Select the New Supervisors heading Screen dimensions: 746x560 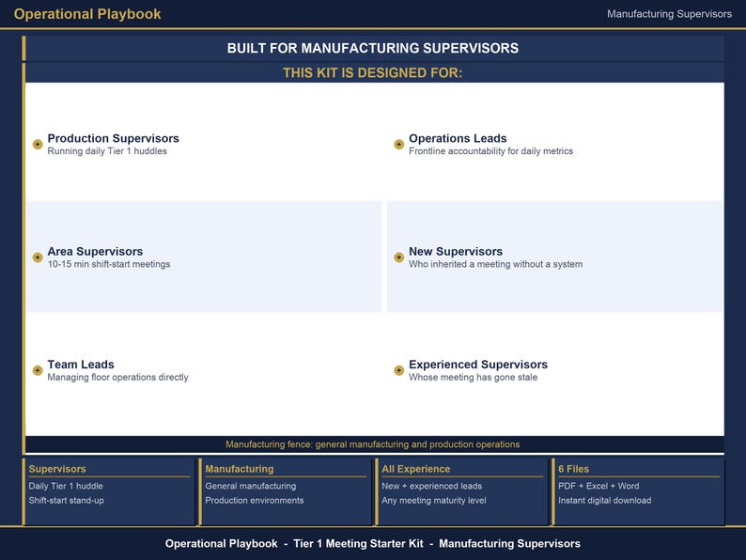pos(456,251)
